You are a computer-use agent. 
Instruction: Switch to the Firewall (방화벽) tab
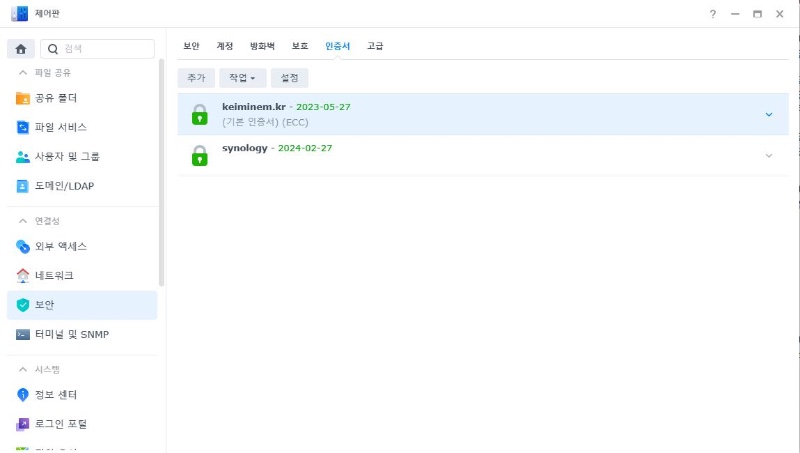tap(262, 46)
